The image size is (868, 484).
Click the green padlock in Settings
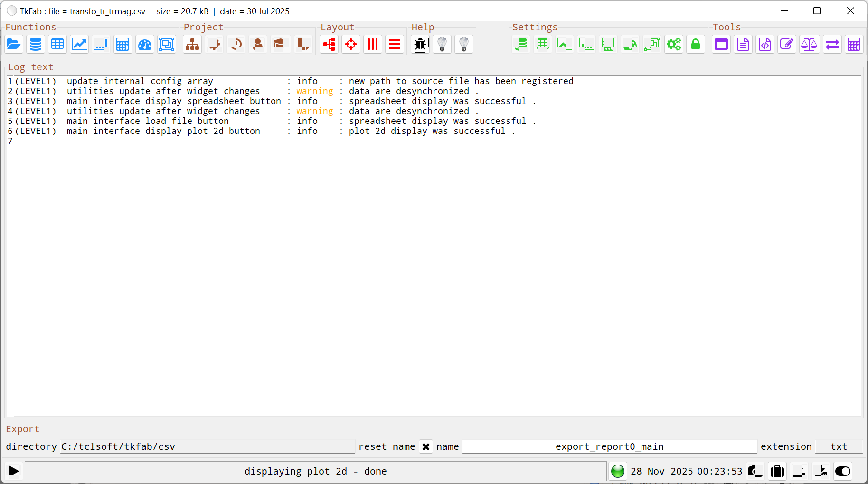[696, 44]
